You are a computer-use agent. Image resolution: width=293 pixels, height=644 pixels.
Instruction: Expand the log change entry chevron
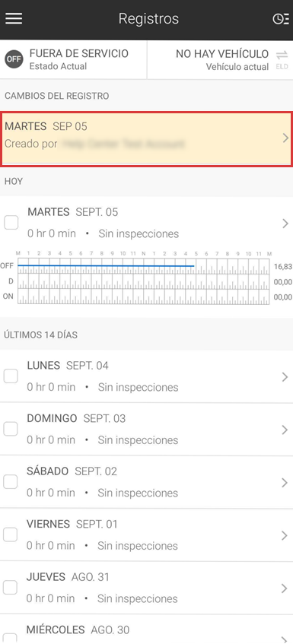click(285, 138)
